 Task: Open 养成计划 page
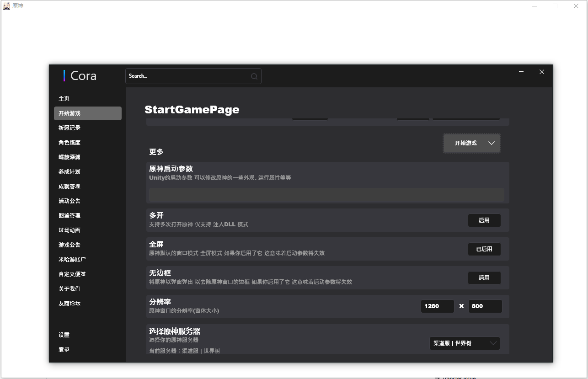(x=88, y=172)
